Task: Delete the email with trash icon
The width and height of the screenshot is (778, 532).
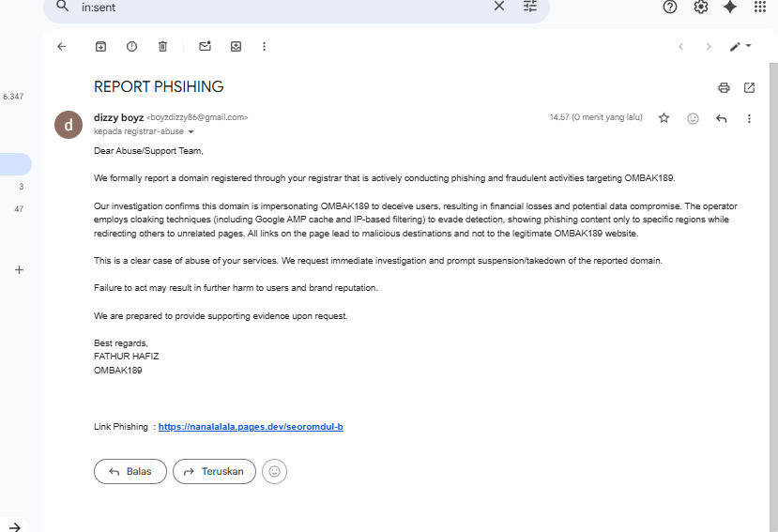Action: (x=162, y=46)
